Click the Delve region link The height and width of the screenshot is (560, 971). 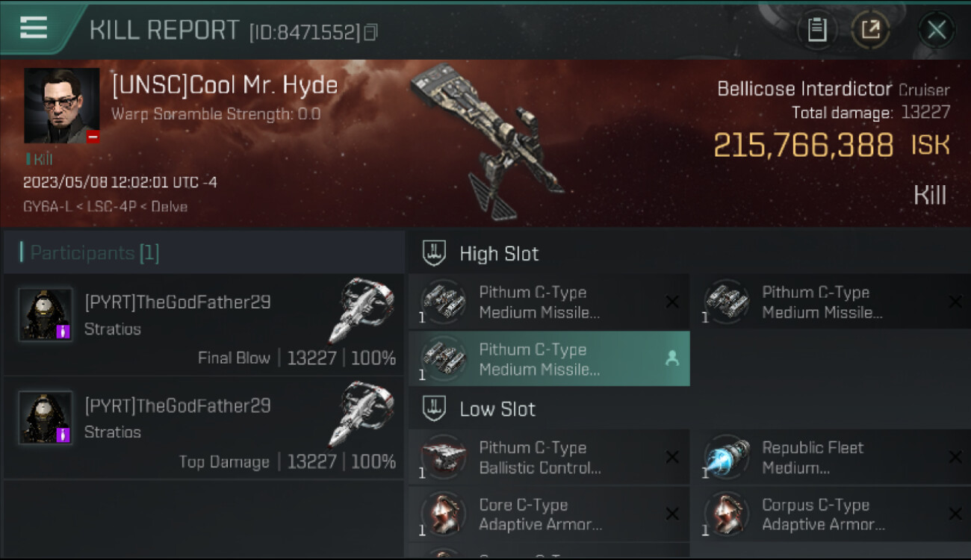point(168,206)
